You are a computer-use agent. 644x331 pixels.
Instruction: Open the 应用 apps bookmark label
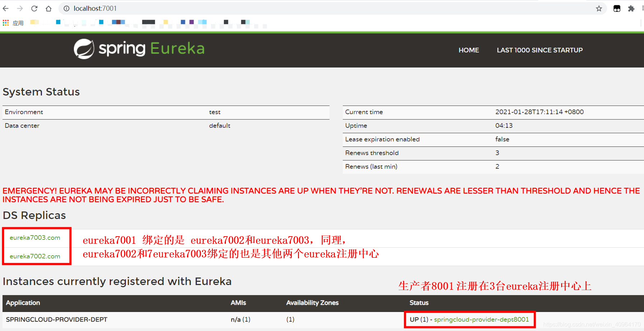pyautogui.click(x=18, y=23)
